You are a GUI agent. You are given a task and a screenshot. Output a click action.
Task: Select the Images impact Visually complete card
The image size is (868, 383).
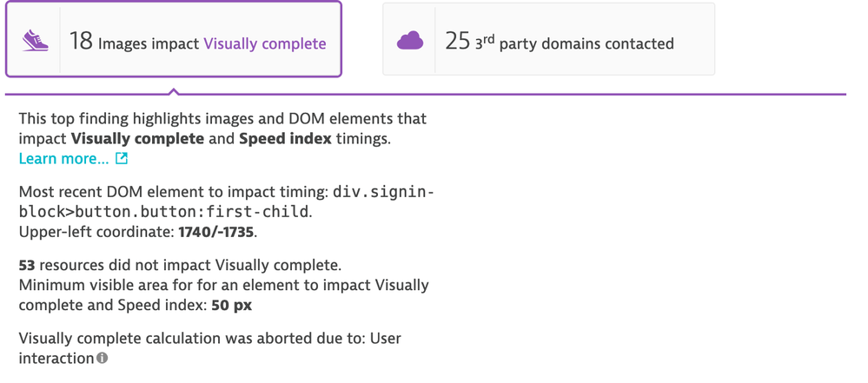click(174, 40)
